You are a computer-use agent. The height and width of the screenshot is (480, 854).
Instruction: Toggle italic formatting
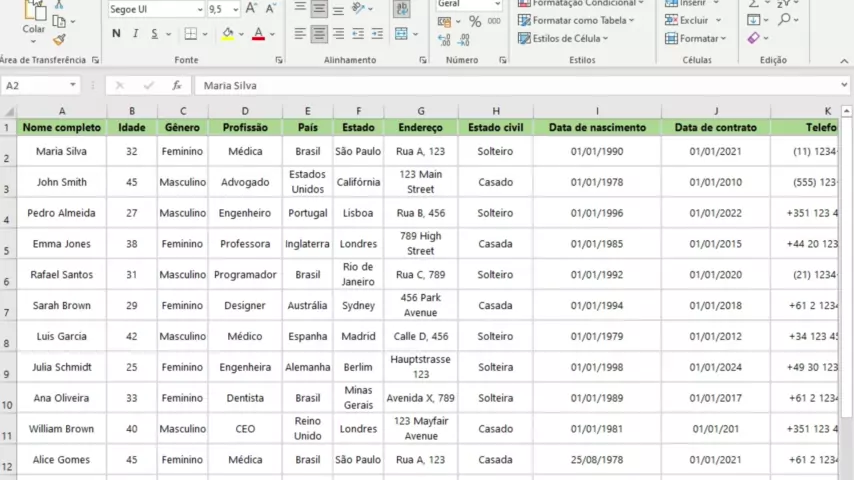point(136,34)
